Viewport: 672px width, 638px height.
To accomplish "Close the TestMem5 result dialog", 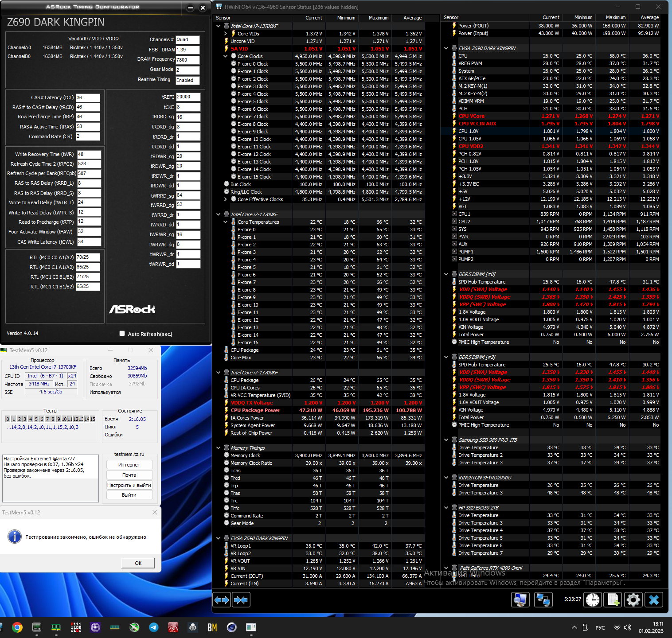I will click(155, 512).
